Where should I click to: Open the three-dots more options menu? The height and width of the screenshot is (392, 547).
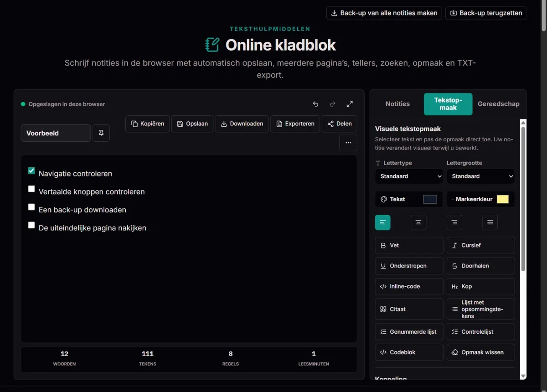(348, 143)
